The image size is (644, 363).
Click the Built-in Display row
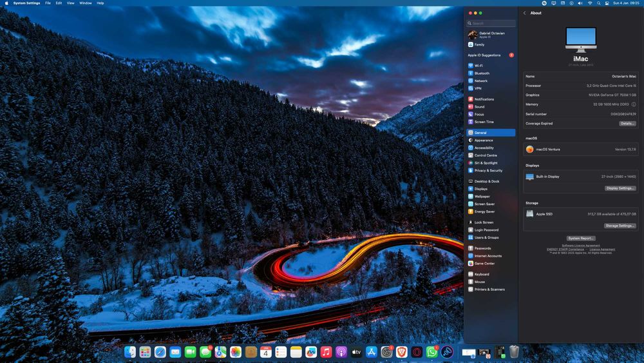581,177
